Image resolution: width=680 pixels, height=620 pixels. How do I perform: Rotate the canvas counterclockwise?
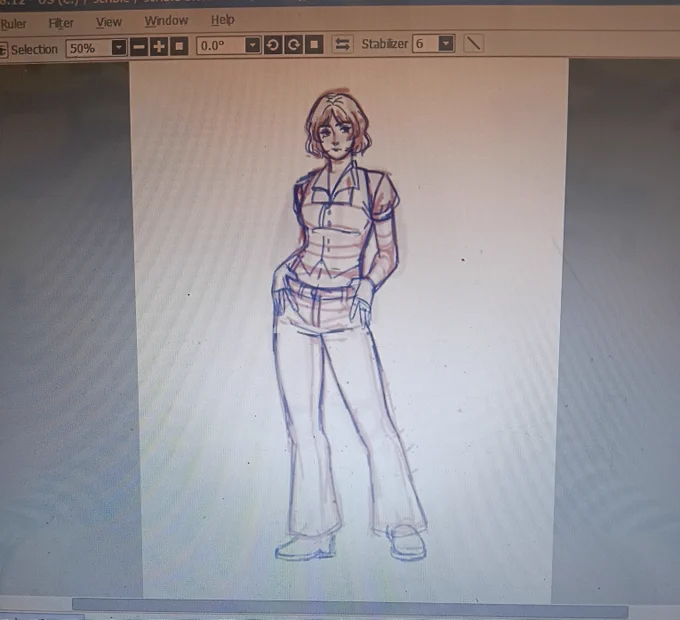[273, 45]
